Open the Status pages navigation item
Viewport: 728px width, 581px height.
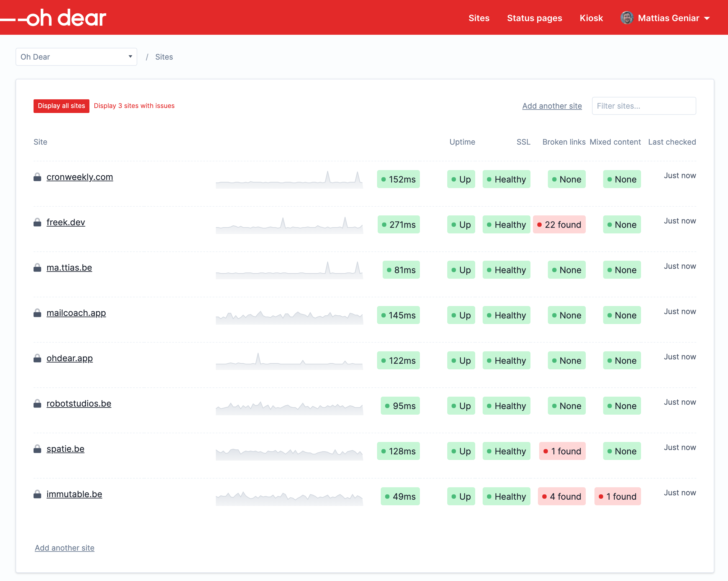534,17
